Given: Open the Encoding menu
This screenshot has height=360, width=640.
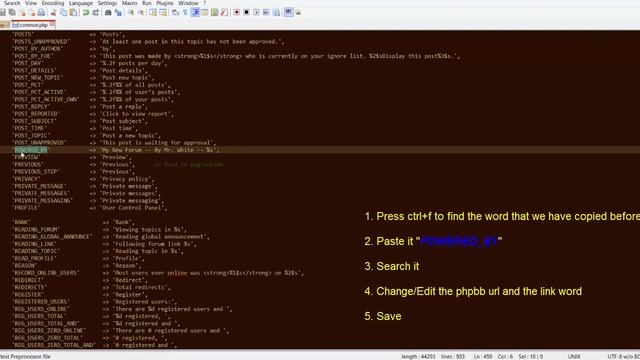Looking at the screenshot, I should [53, 3].
